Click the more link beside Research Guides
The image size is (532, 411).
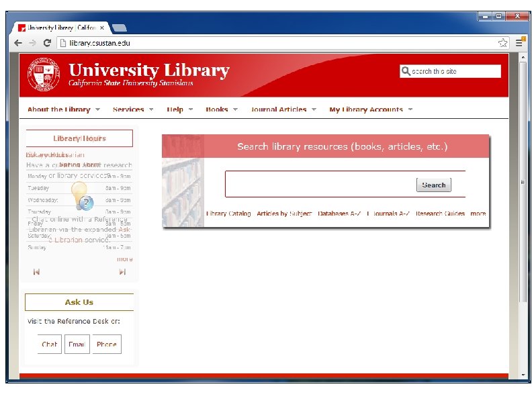click(x=478, y=214)
